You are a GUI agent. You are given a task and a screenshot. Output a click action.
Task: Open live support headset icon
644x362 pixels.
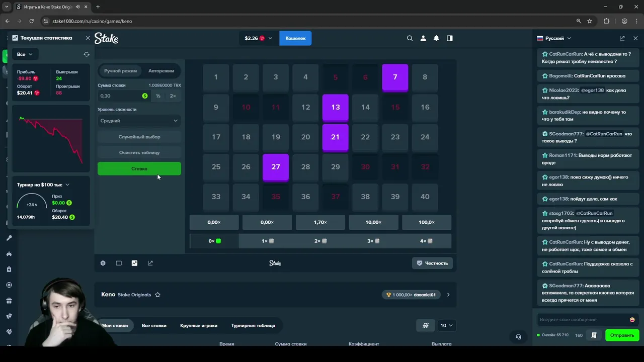click(x=518, y=337)
